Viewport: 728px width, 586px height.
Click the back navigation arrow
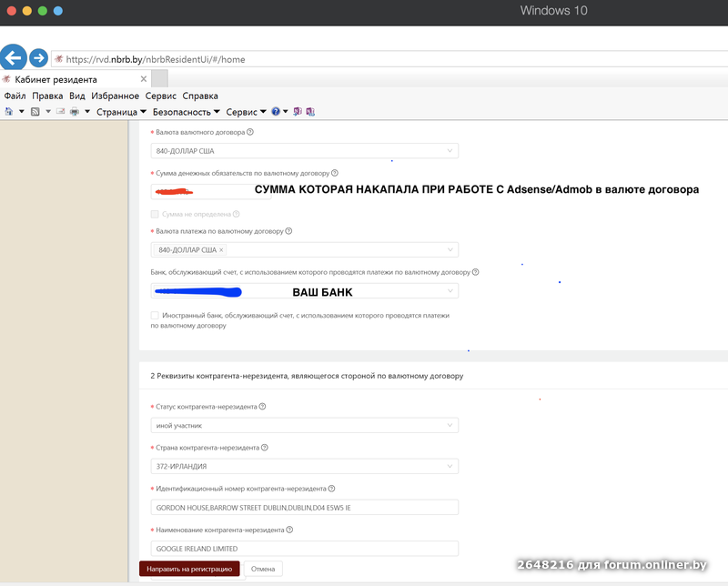[13, 57]
